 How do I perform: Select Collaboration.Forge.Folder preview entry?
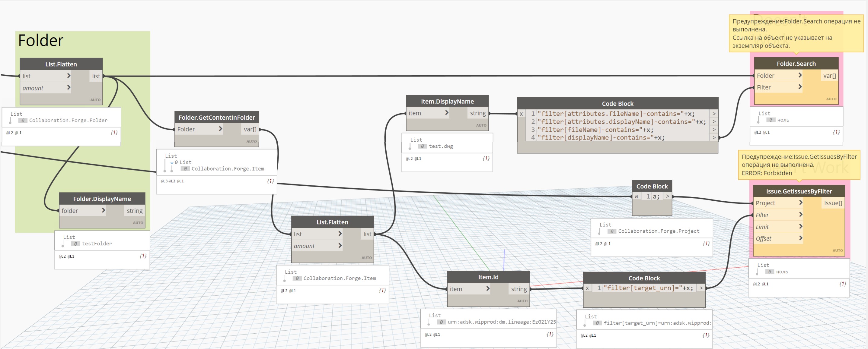pos(68,120)
